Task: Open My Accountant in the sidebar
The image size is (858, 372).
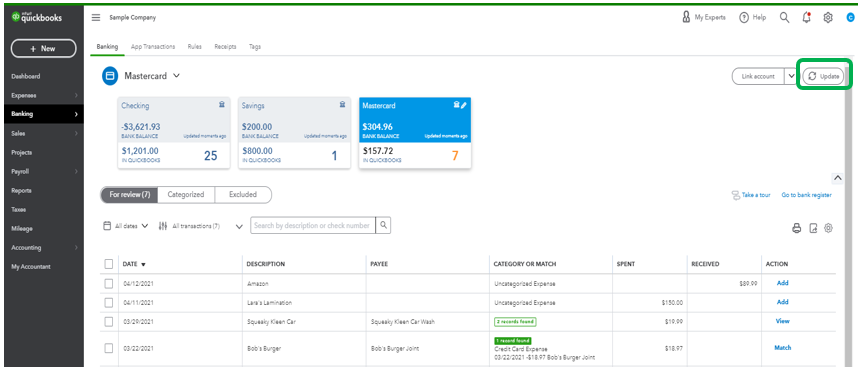Action: click(31, 266)
